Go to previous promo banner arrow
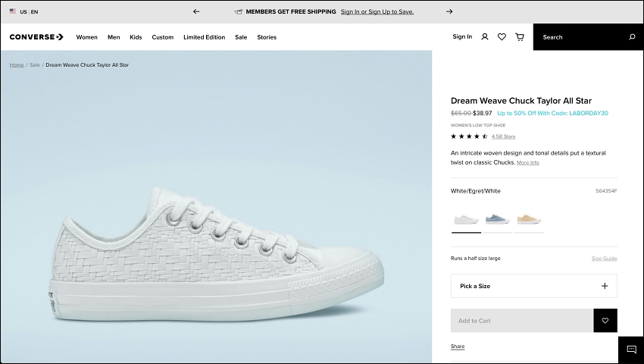 coord(196,11)
